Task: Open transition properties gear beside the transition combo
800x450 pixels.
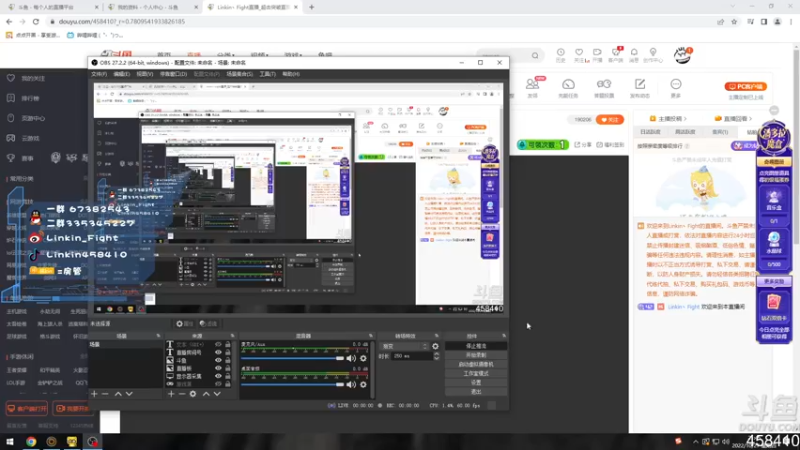Action: click(x=435, y=346)
